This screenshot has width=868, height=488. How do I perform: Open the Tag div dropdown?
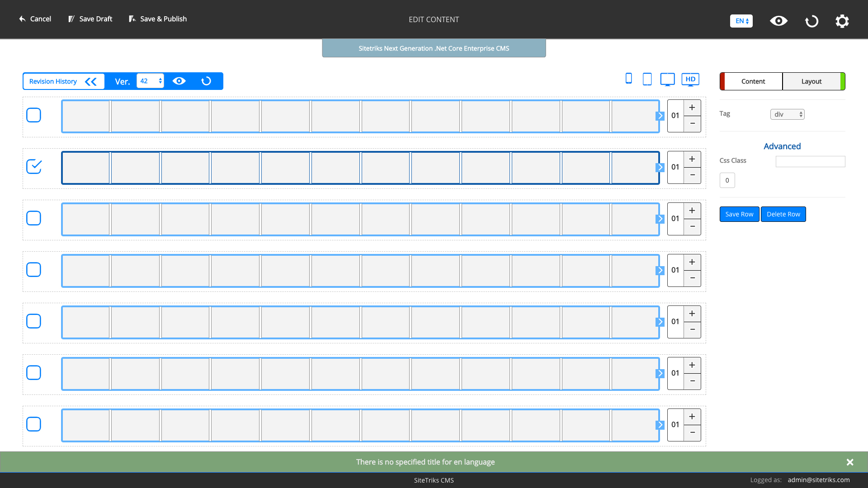787,114
